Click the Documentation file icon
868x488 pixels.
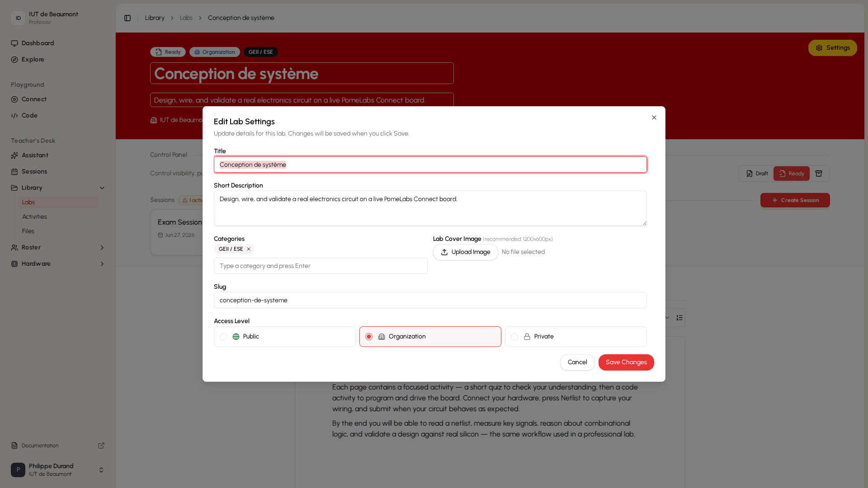tap(14, 446)
